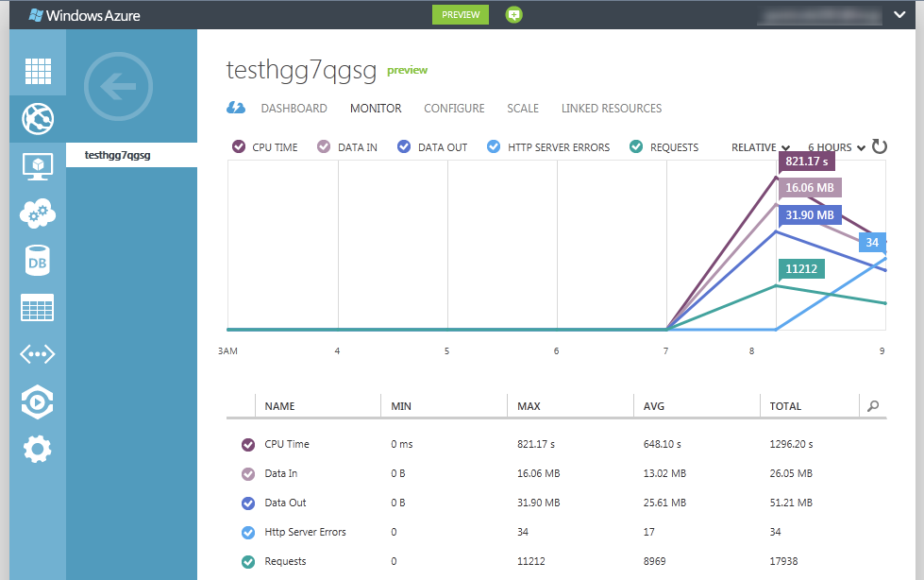Click the 648.10 s average value
The width and height of the screenshot is (924, 580).
pos(663,444)
